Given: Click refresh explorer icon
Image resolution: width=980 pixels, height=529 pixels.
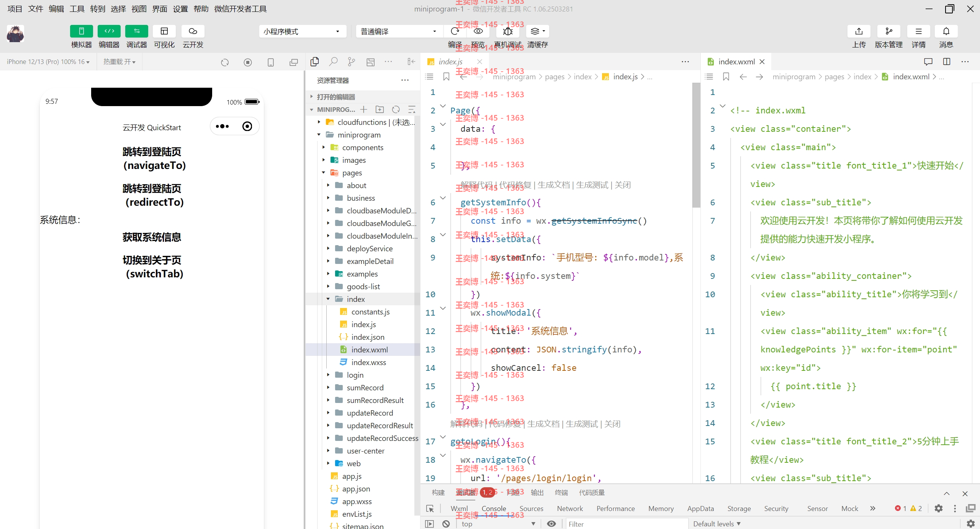Looking at the screenshot, I should pyautogui.click(x=396, y=110).
